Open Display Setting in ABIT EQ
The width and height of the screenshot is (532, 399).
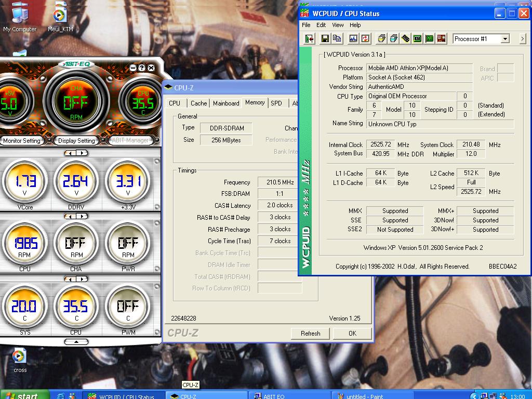click(76, 140)
